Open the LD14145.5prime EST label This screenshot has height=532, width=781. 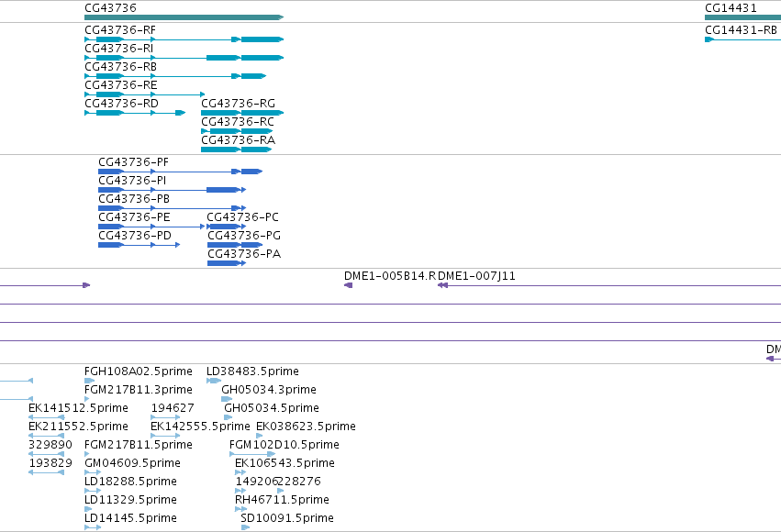130,518
